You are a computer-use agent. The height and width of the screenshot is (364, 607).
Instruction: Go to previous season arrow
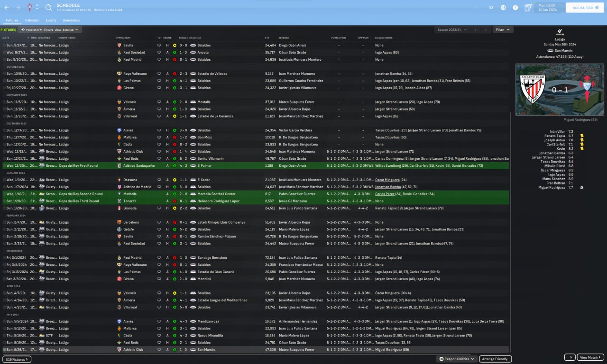pyautogui.click(x=476, y=29)
